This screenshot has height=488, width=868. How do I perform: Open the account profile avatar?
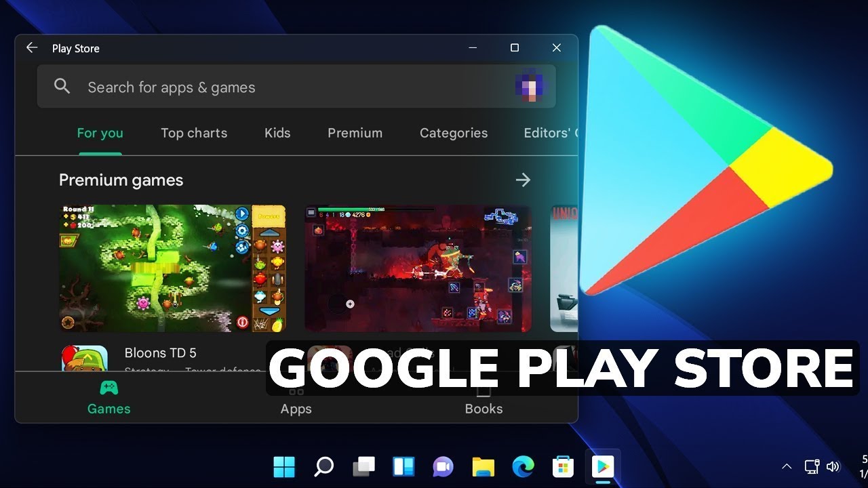coord(529,87)
